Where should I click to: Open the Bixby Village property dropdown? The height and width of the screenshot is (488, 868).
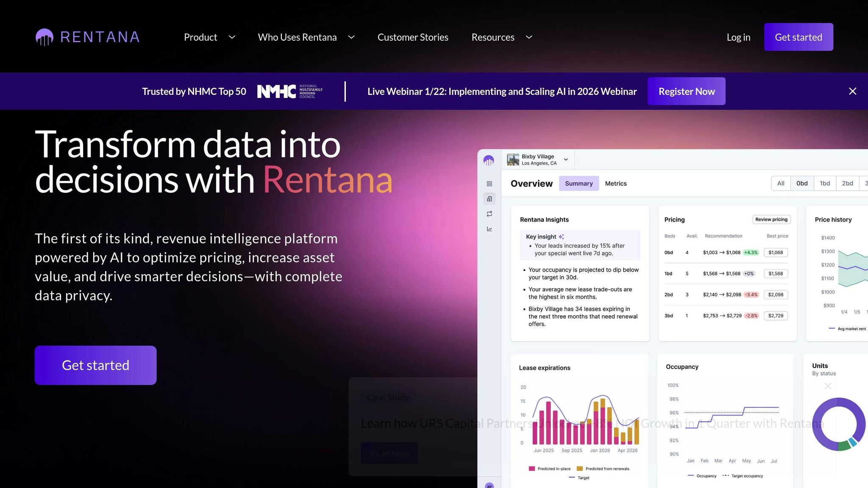[565, 160]
